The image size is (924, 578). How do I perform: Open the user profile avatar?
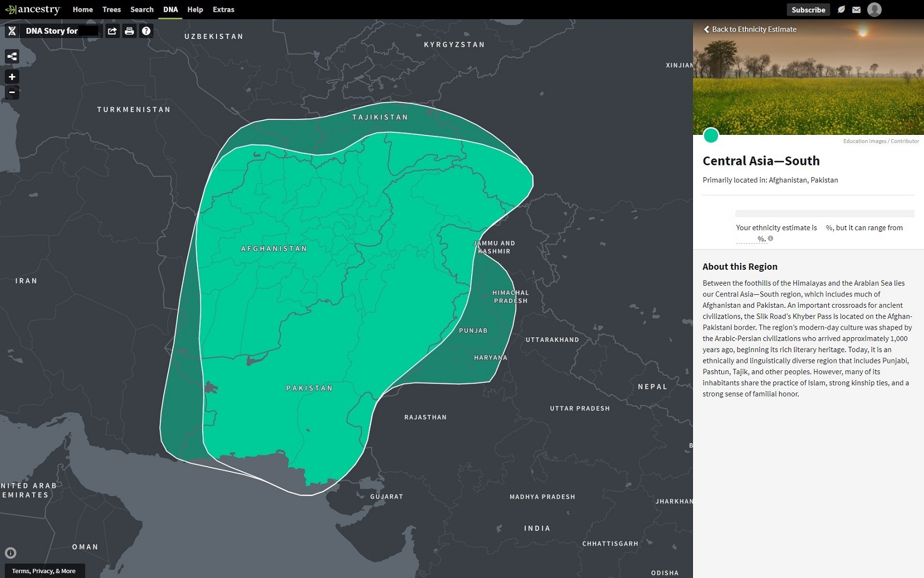pyautogui.click(x=874, y=10)
